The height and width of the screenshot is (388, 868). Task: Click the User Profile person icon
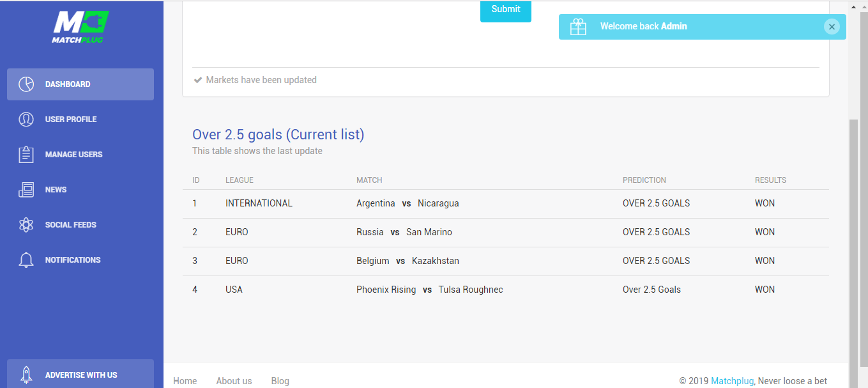coord(26,120)
